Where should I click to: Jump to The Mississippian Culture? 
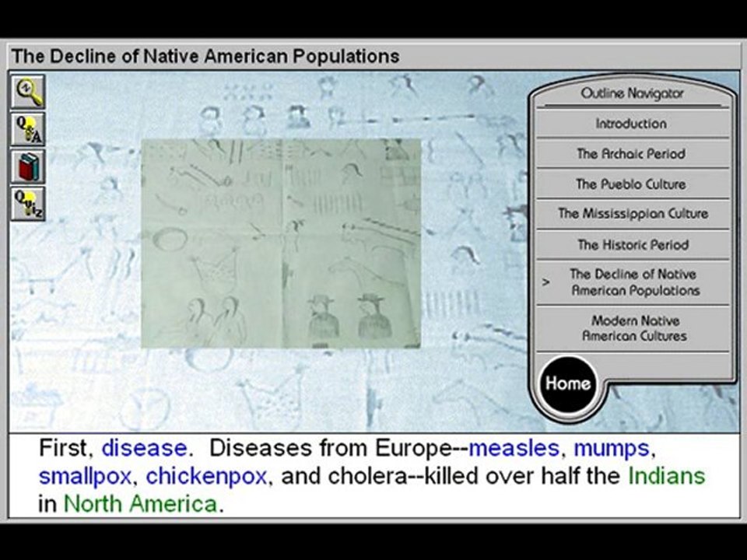[x=632, y=214]
